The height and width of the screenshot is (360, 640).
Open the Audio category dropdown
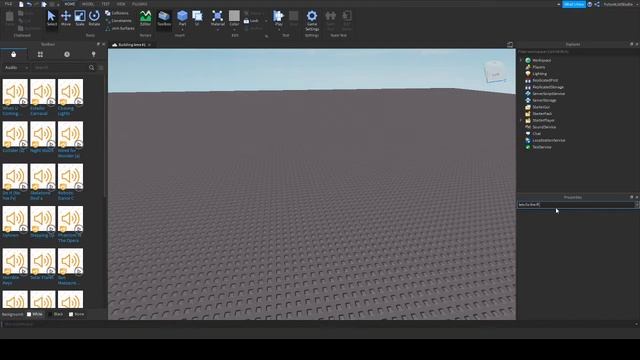click(x=16, y=68)
